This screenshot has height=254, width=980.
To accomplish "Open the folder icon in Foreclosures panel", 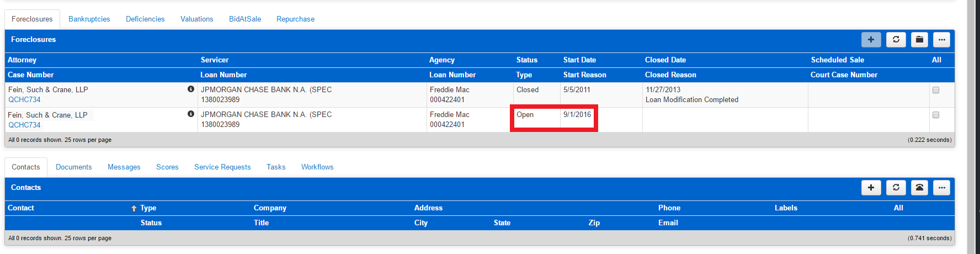I will tap(919, 40).
